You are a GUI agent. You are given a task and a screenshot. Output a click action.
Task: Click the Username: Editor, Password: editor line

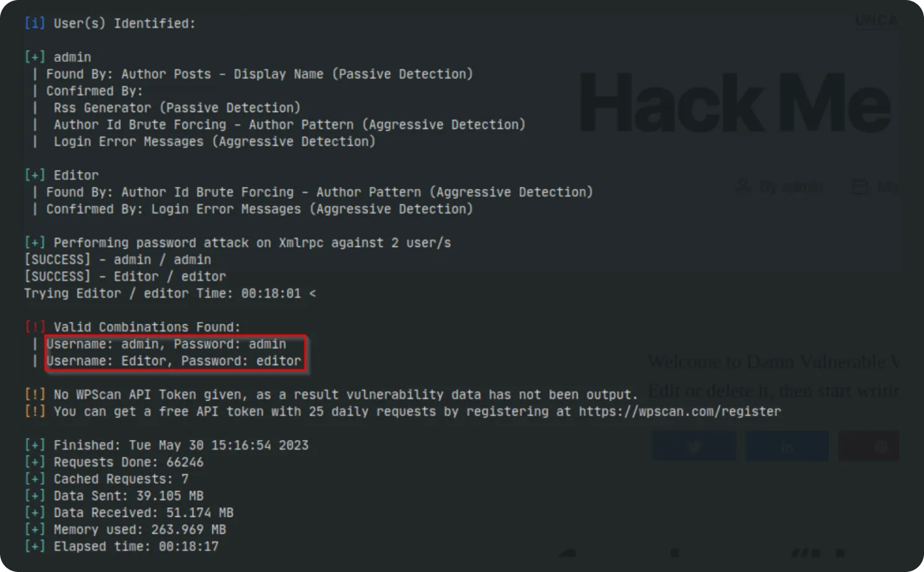pos(173,361)
